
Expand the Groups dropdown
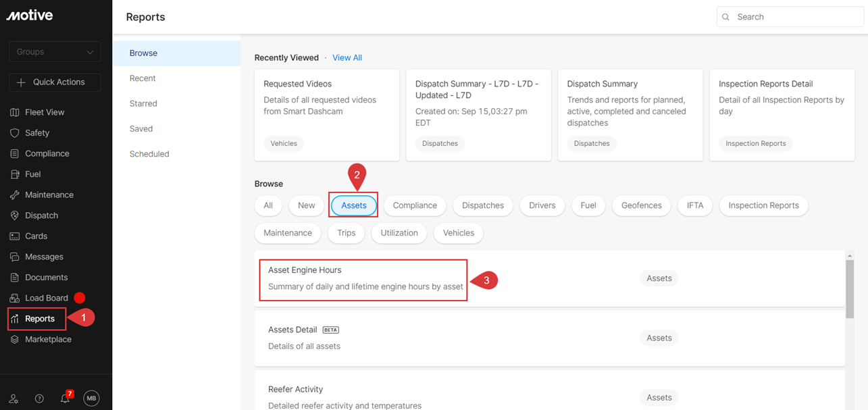pyautogui.click(x=55, y=52)
